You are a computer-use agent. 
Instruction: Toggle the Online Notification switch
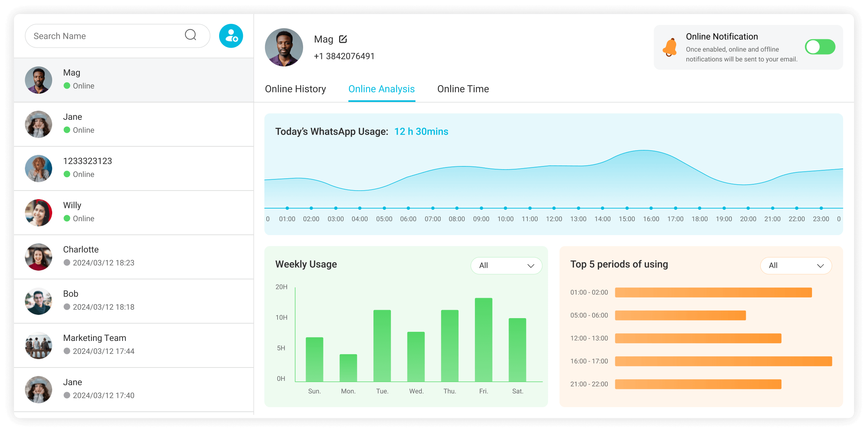[x=820, y=47]
